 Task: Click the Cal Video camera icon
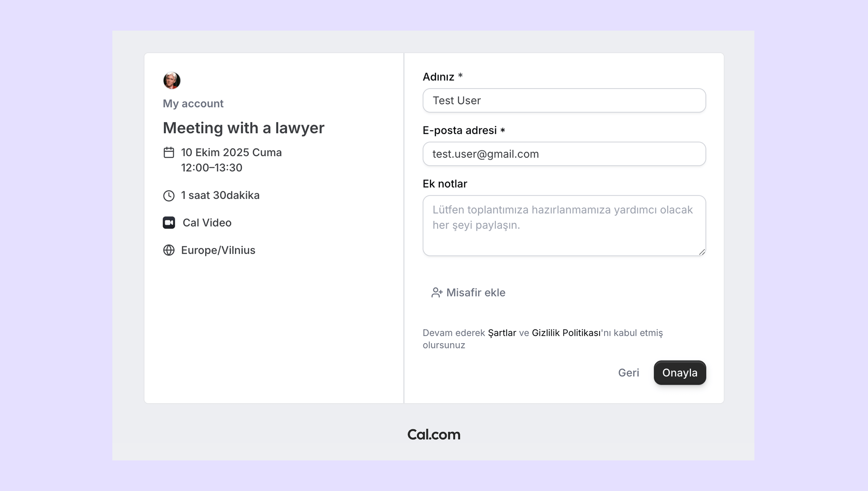(x=169, y=223)
